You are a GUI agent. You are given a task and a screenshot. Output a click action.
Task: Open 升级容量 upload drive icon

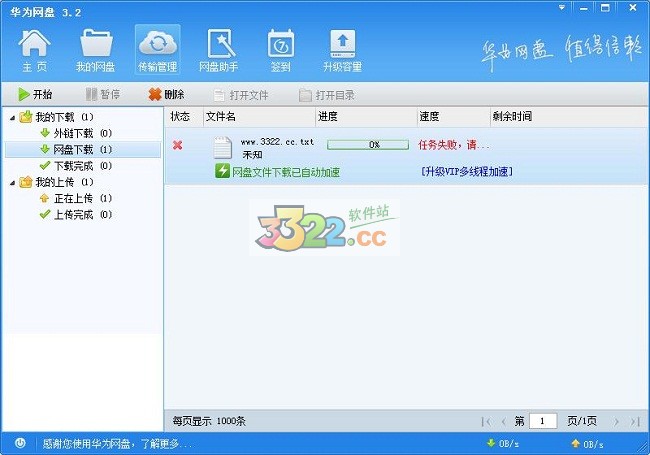coord(342,50)
